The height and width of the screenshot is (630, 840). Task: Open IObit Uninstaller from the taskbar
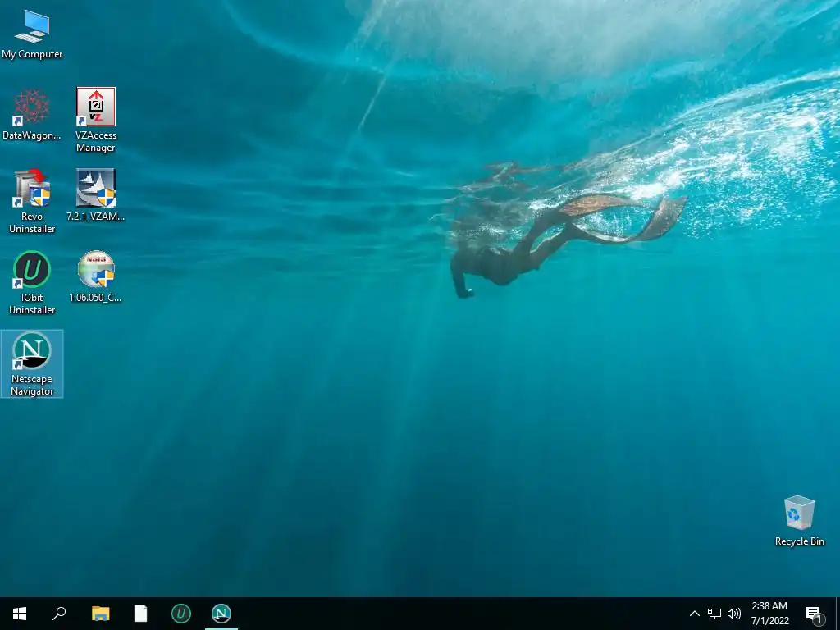[x=181, y=614]
